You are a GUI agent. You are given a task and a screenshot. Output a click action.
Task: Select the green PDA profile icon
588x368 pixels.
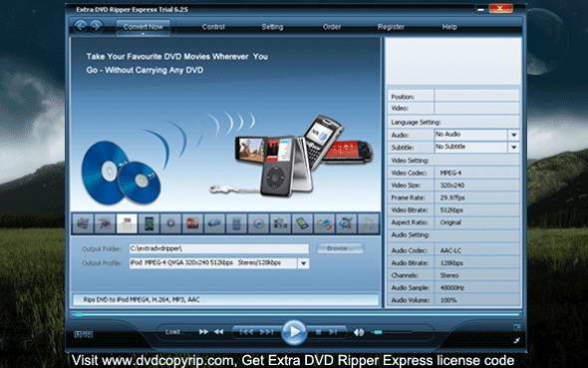302,223
